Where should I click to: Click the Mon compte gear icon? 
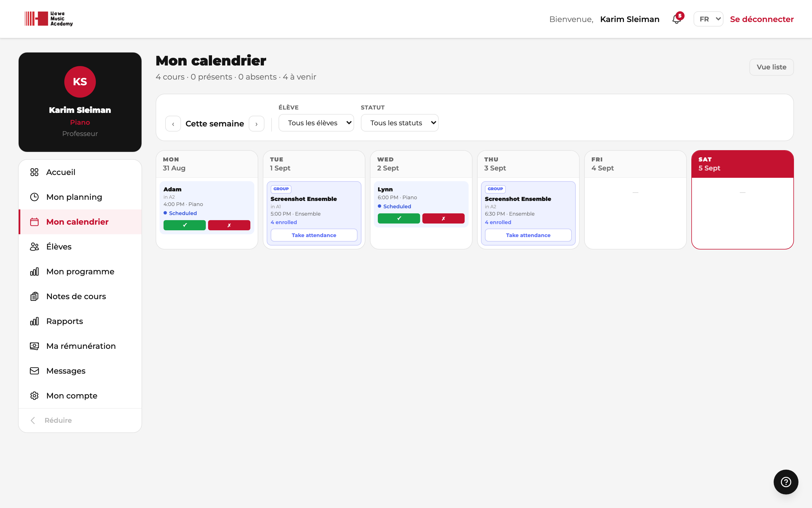34,396
